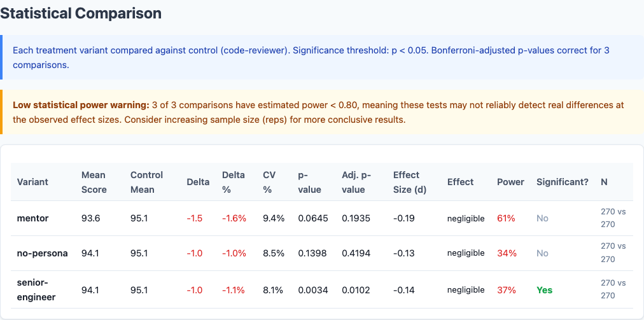Image resolution: width=644 pixels, height=320 pixels.
Task: Click the Adj. p-value column header
Action: (x=356, y=182)
